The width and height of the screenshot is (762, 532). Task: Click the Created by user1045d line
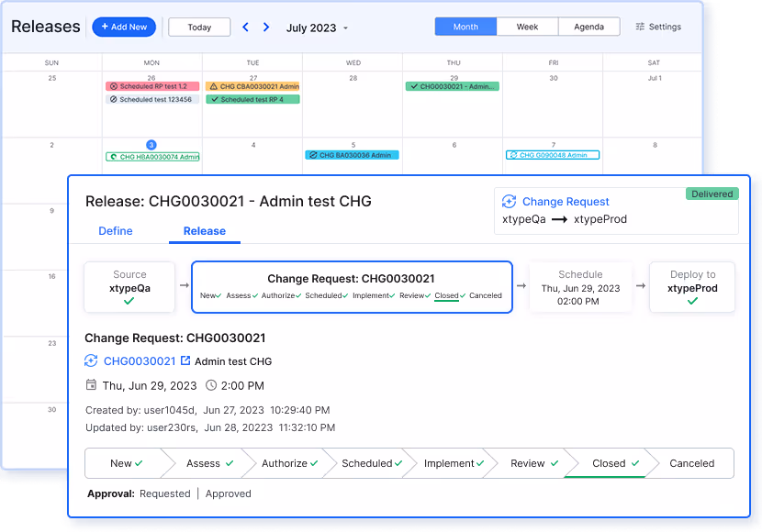(x=207, y=410)
